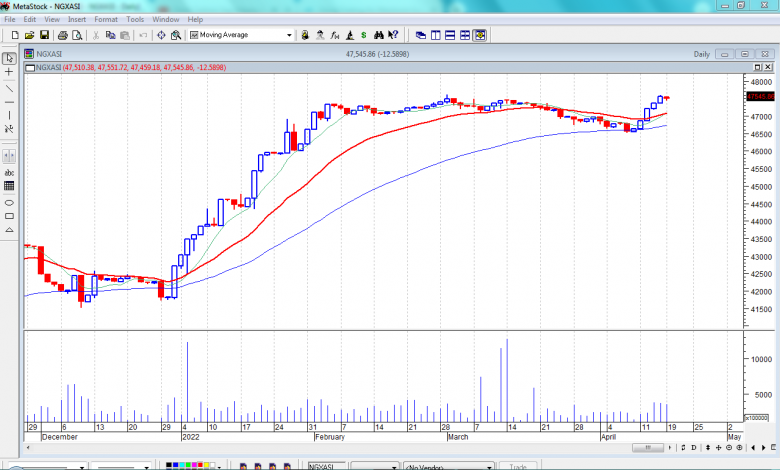Toggle the pointer selection tool
Image resolution: width=780 pixels, height=470 pixels.
(x=9, y=58)
